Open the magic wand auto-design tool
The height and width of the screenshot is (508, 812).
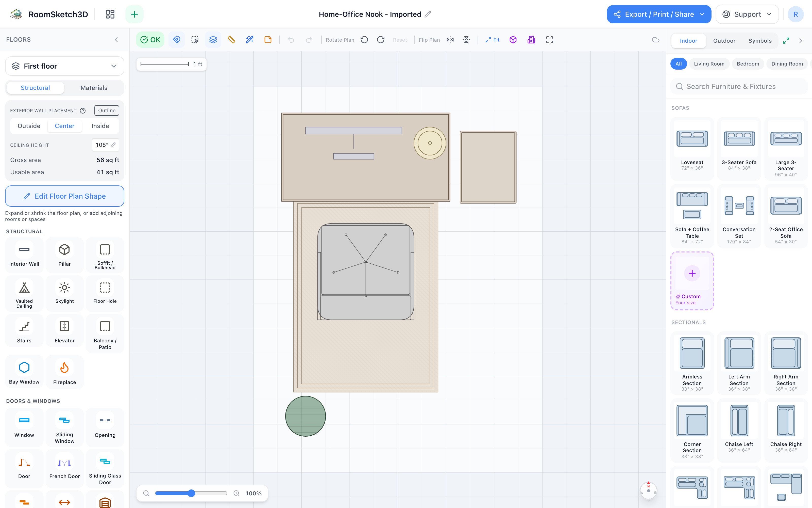point(250,40)
